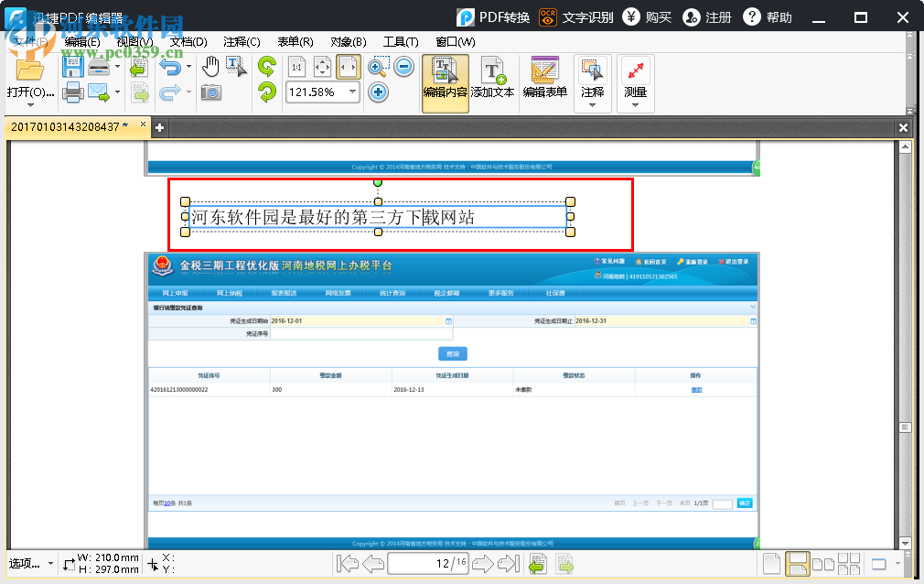Open the zoom percentage dropdown

[x=353, y=92]
